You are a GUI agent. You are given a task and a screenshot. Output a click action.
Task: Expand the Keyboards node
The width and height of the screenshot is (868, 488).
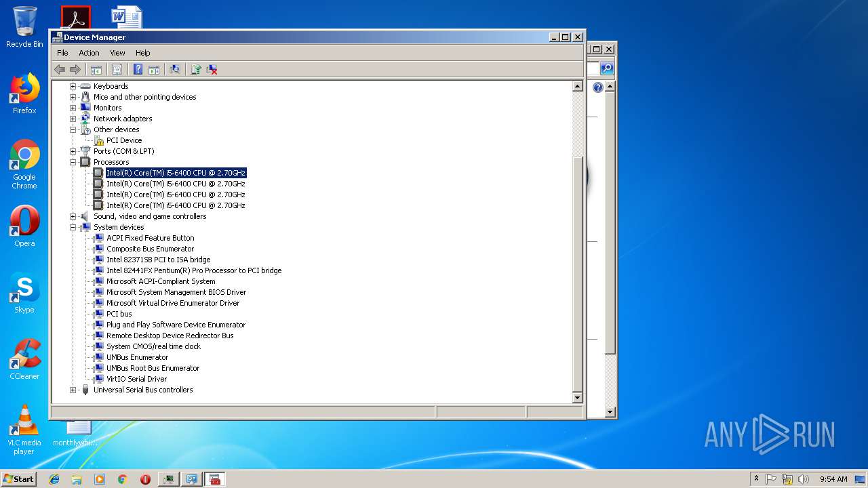point(73,86)
